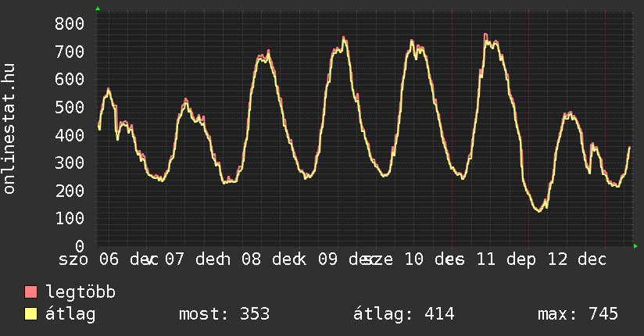Select the átlag legend label beside yellow swatch
Viewport: 644px width, 336px height.
coord(70,315)
